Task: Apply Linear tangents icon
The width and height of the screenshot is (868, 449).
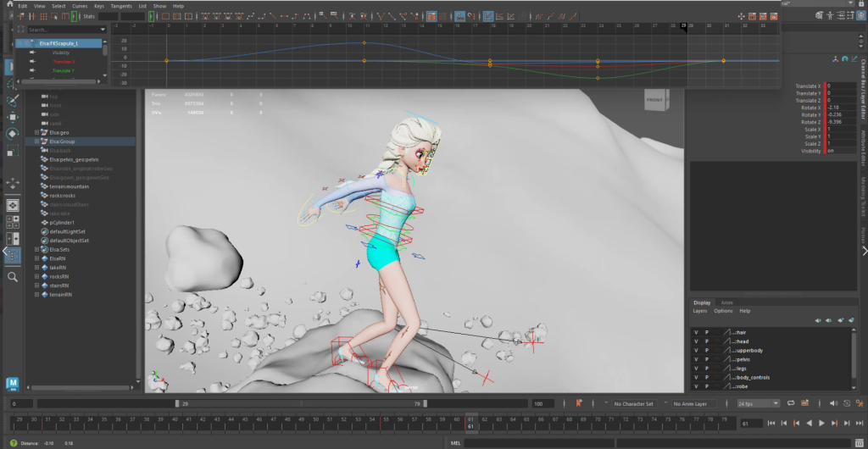Action: click(273, 17)
